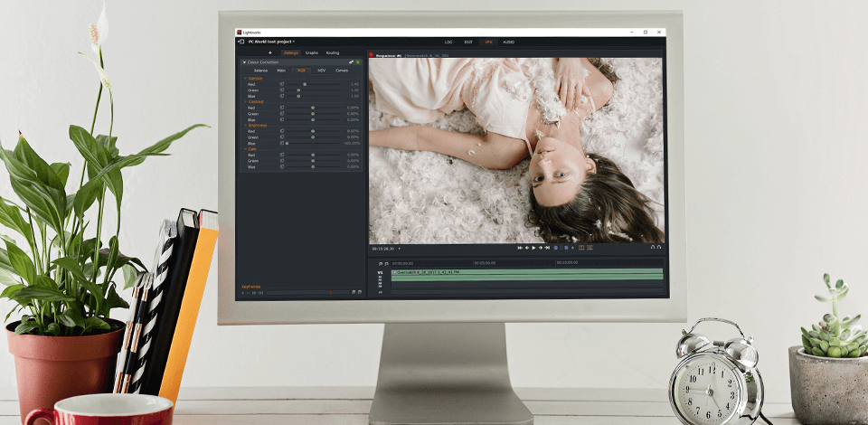Open Colour Correction settings wrench icon
The image size is (868, 425).
[352, 62]
